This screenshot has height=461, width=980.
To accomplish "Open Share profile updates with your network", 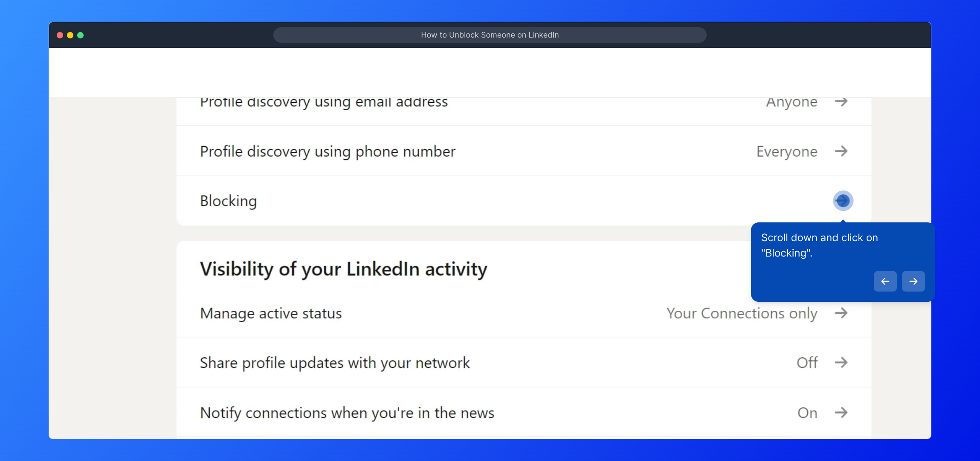I will coord(335,363).
